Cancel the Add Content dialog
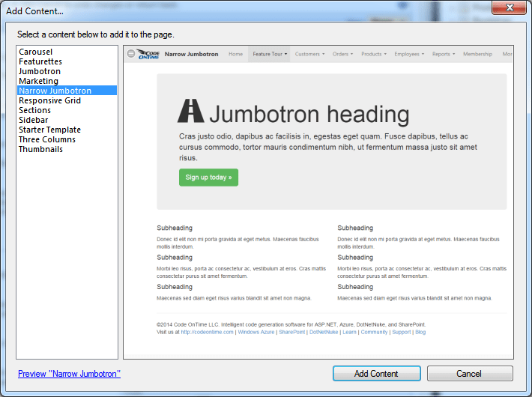Image resolution: width=532 pixels, height=397 pixels. coord(470,374)
